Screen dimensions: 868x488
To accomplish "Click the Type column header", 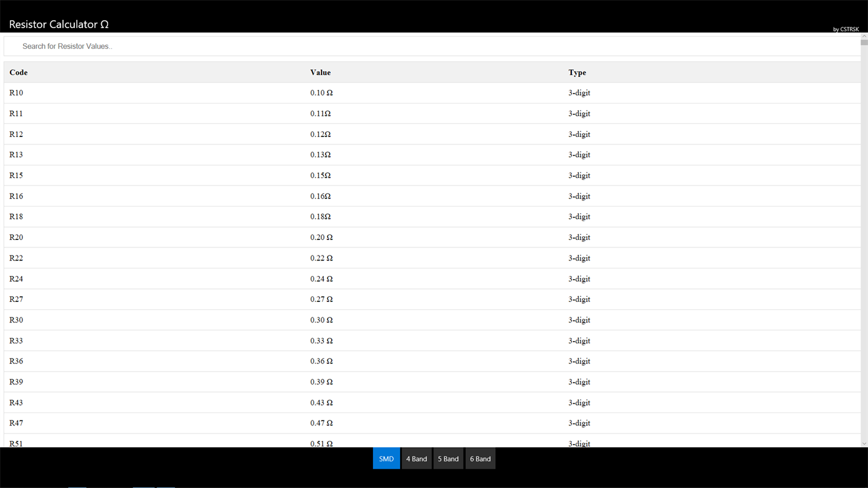I will 577,73.
